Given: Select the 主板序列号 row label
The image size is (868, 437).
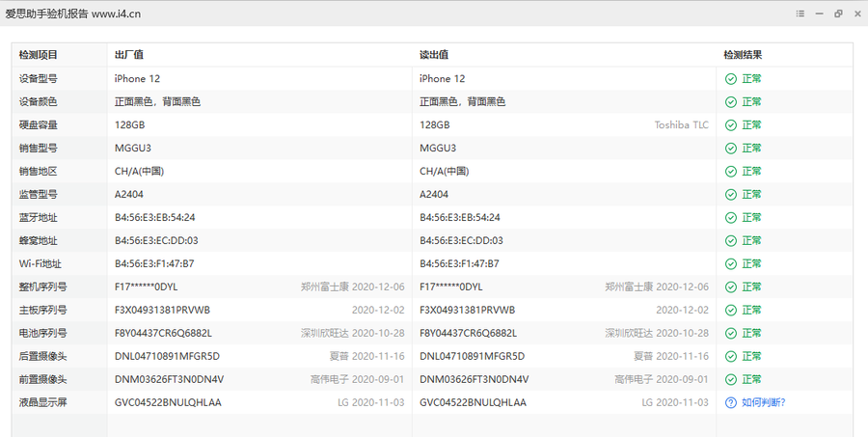Looking at the screenshot, I should 43,311.
